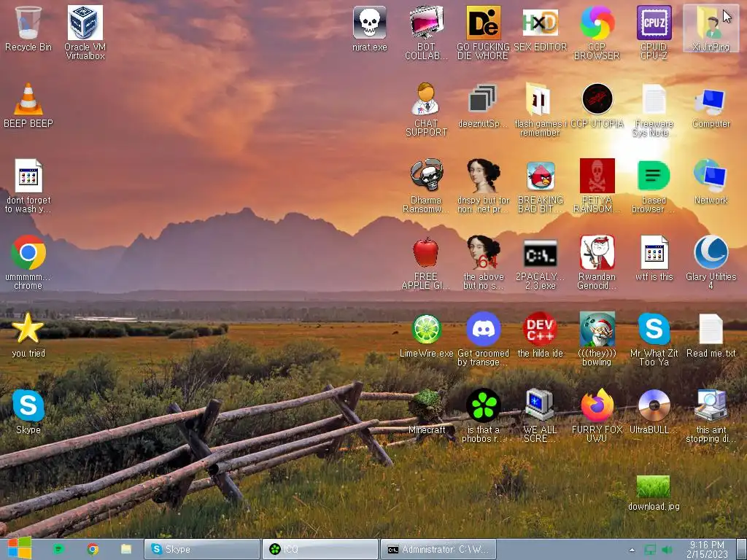Expand the hidden tray icons arrow
The image size is (747, 560).
[632, 550]
